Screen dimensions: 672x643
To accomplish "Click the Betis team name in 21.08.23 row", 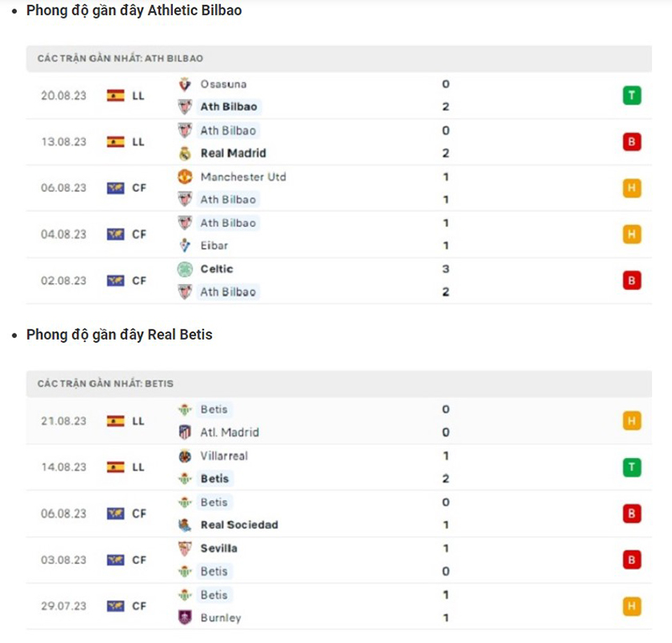I will point(213,409).
